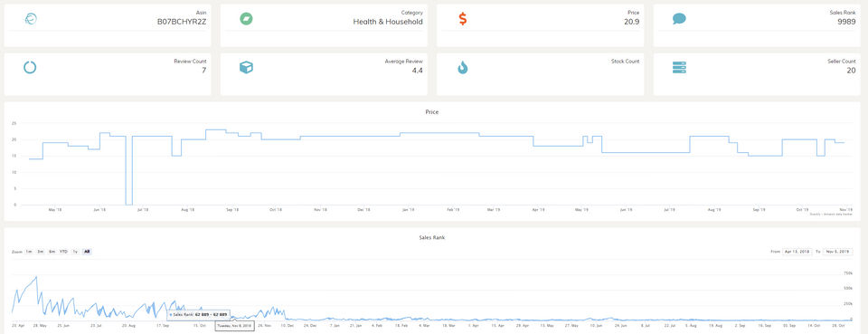Viewport: 868px width, 334px height.
Task: Click the Tuesday, Nov 6, 2018 date label
Action: 235,326
